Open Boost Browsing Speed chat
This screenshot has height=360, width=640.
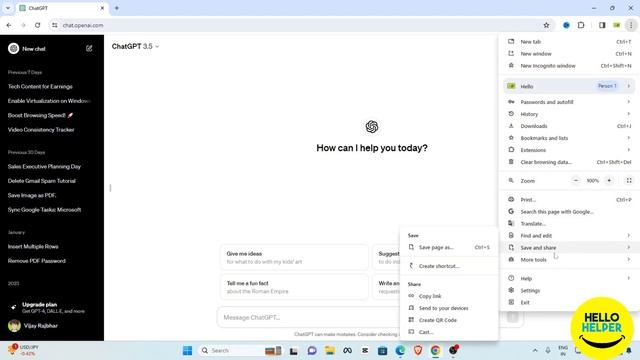point(40,116)
